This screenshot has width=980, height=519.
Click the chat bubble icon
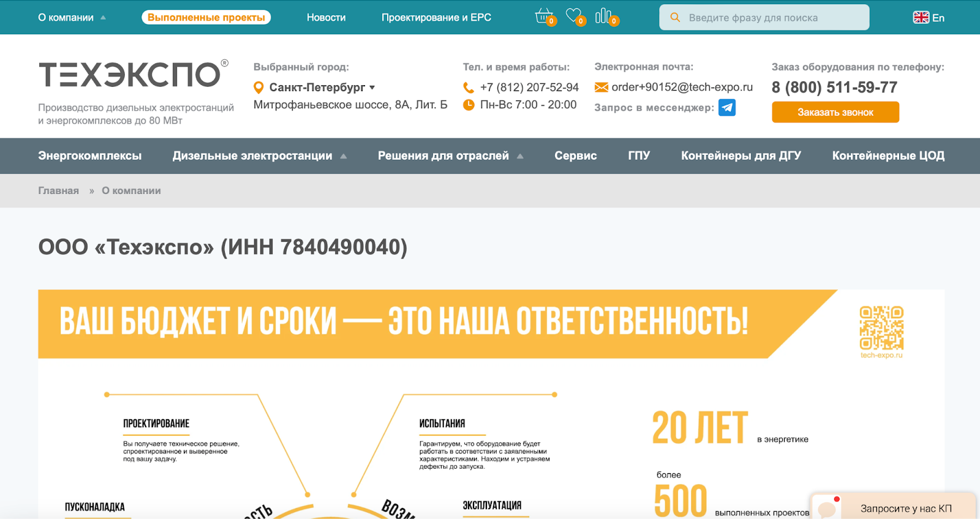click(x=827, y=508)
